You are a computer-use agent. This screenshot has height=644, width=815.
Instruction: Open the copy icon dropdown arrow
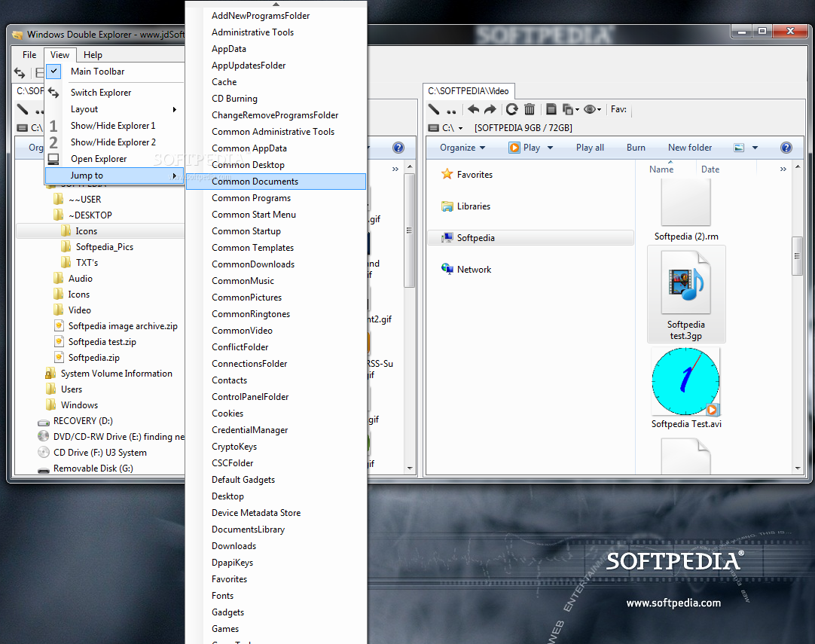(577, 110)
